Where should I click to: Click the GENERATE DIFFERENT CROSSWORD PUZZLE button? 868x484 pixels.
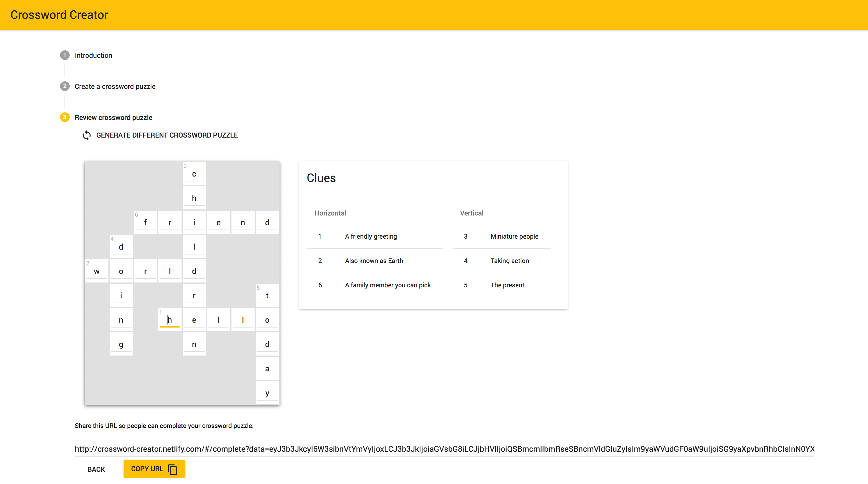click(x=160, y=135)
